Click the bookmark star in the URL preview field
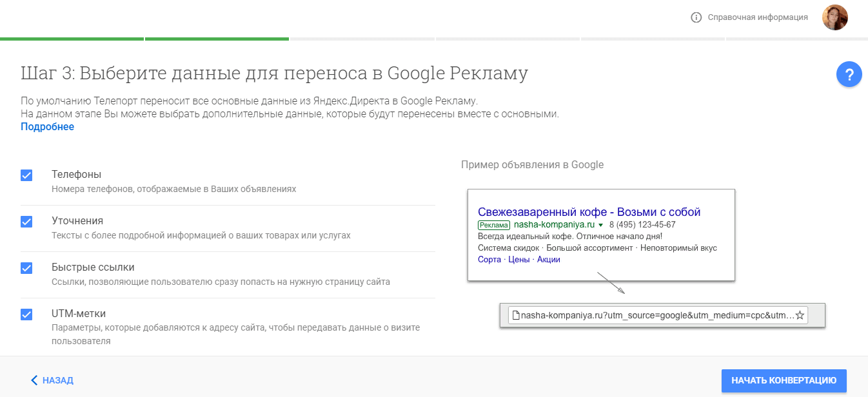Screen dimensions: 868x397 800,315
